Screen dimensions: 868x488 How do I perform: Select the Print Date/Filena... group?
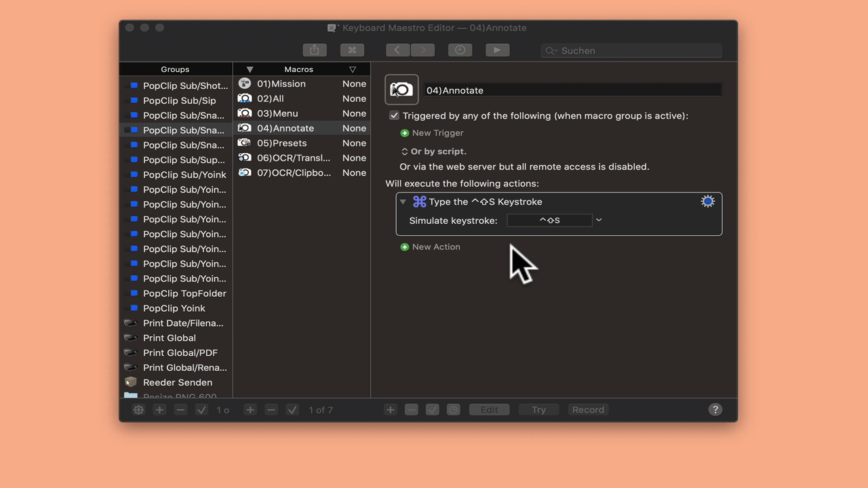pyautogui.click(x=176, y=323)
